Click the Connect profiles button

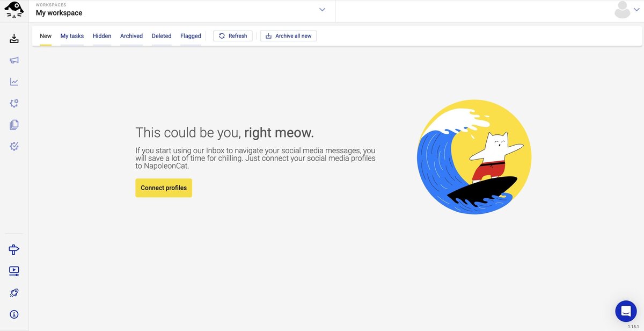pyautogui.click(x=164, y=188)
